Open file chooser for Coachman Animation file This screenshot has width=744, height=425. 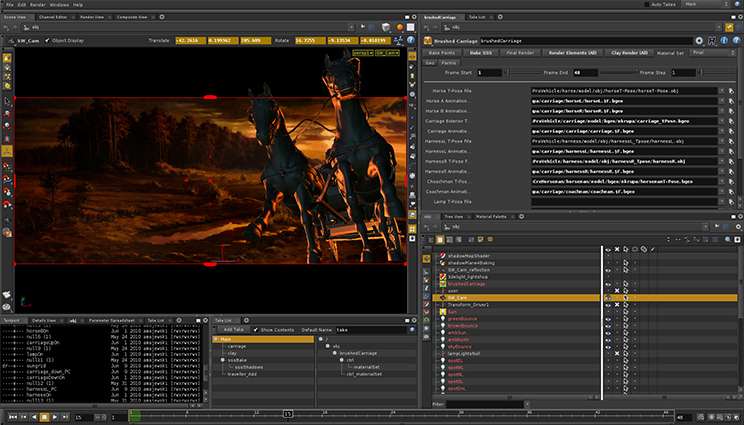[731, 192]
